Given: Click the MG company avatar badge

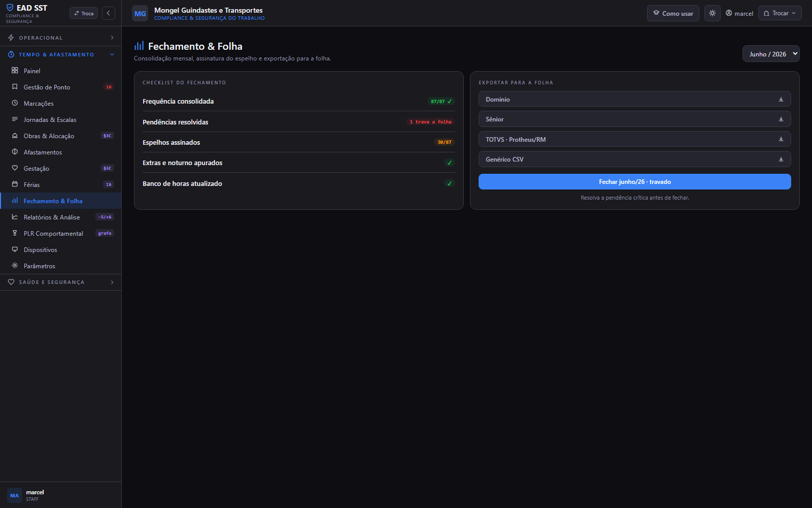Looking at the screenshot, I should coord(140,14).
